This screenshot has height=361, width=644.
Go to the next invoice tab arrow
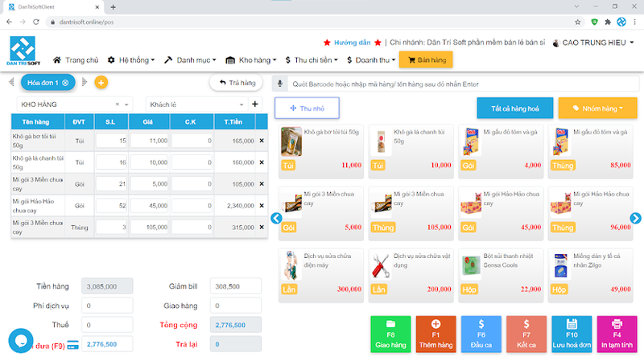85,83
